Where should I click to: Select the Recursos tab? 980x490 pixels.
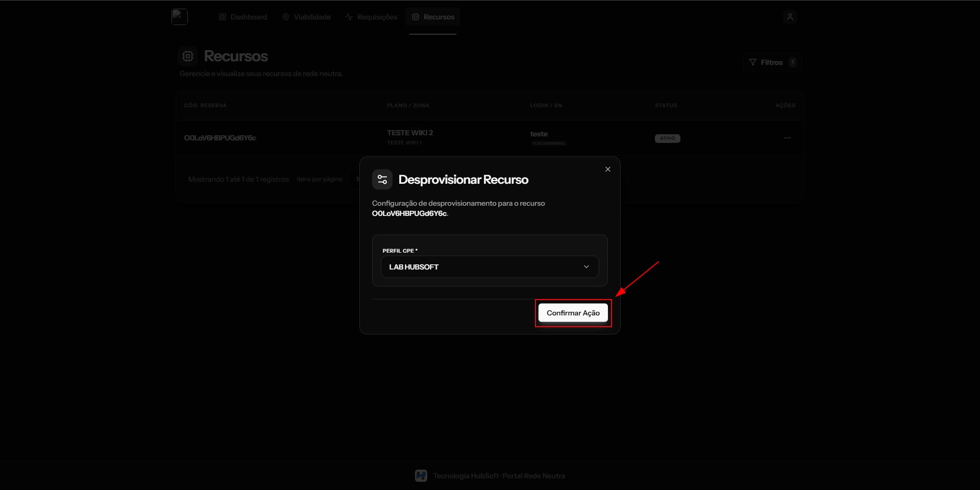pos(433,17)
